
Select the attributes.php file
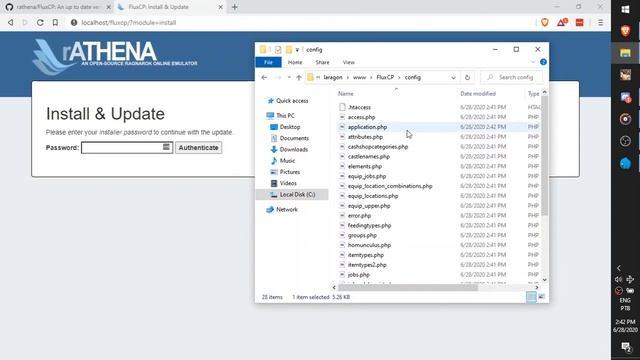pos(365,137)
